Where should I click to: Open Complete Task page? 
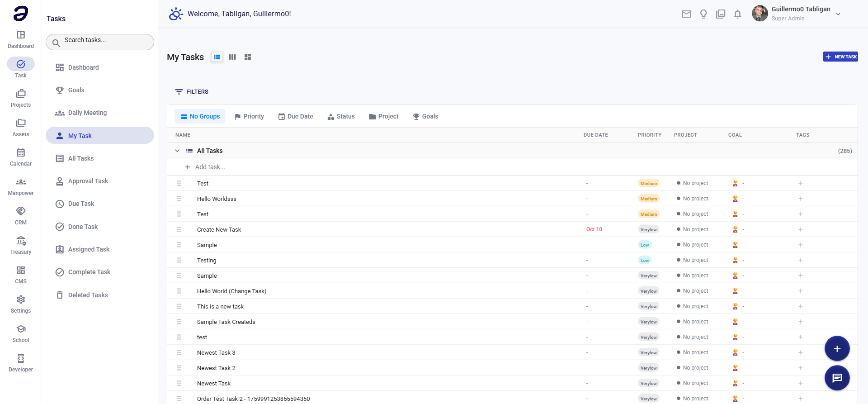tap(100, 272)
